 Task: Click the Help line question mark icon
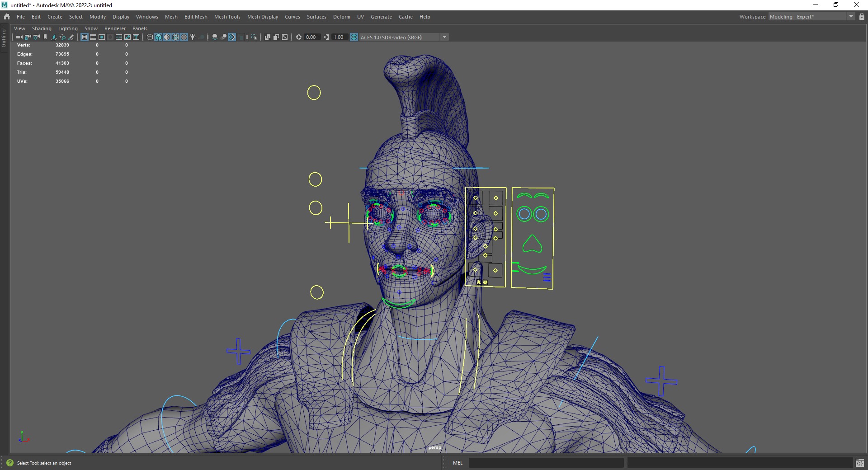pos(10,463)
